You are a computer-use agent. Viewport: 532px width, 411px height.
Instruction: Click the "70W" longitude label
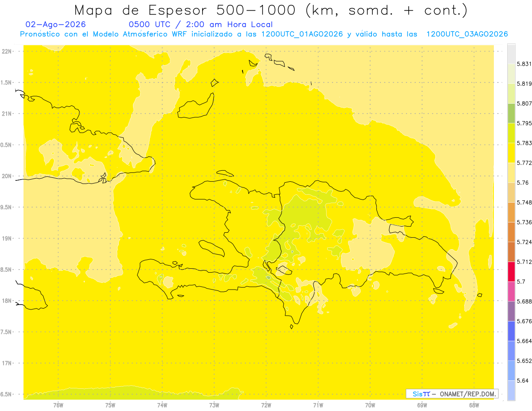click(x=370, y=405)
